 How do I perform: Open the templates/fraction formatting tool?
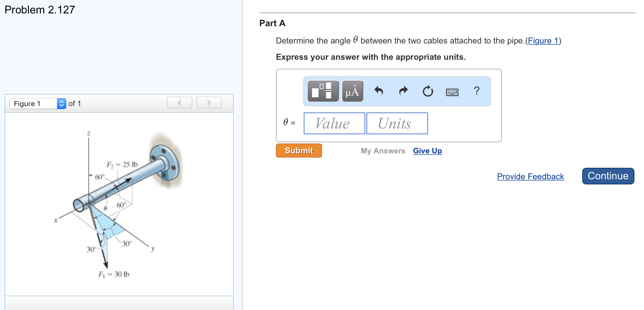[323, 91]
